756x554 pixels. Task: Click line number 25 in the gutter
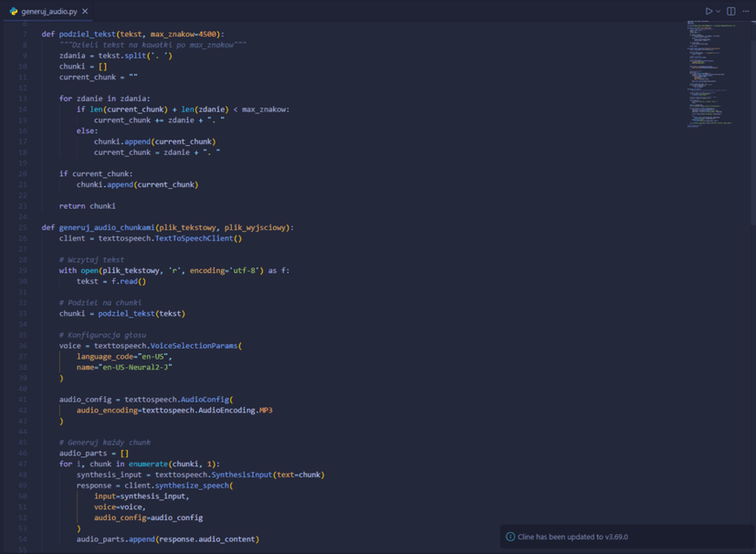tap(22, 227)
